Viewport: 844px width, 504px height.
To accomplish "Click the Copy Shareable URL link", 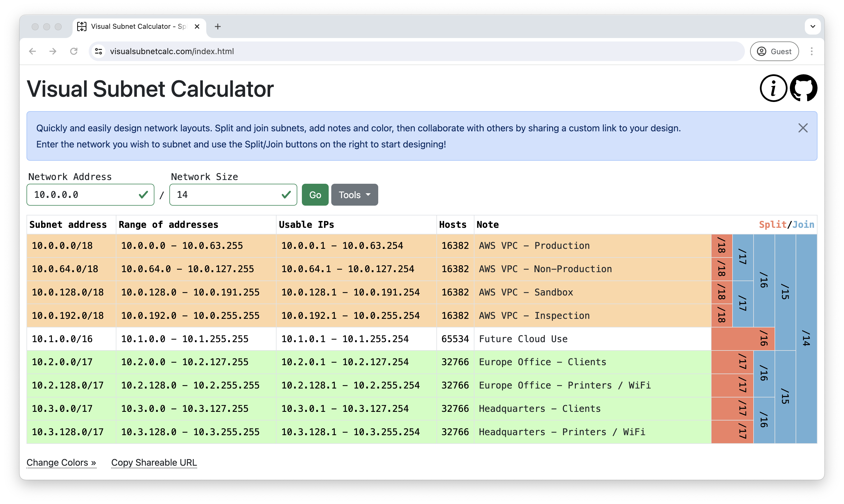I will click(x=154, y=462).
